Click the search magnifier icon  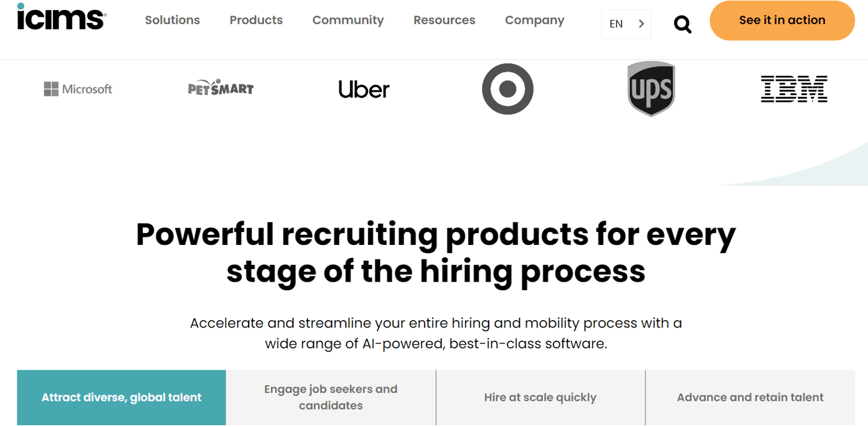682,24
